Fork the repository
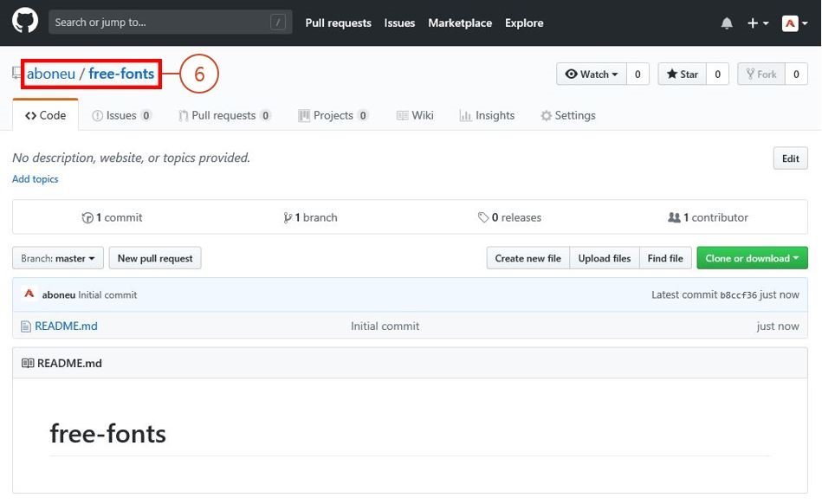 (761, 74)
